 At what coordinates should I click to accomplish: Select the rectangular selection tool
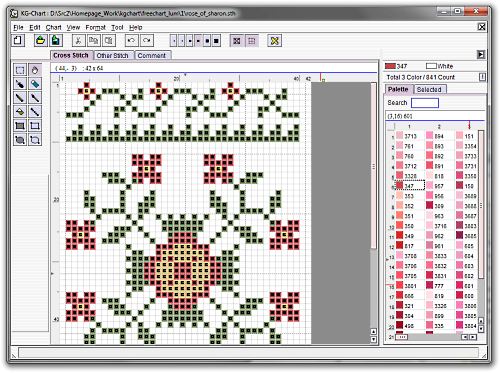[x=20, y=70]
